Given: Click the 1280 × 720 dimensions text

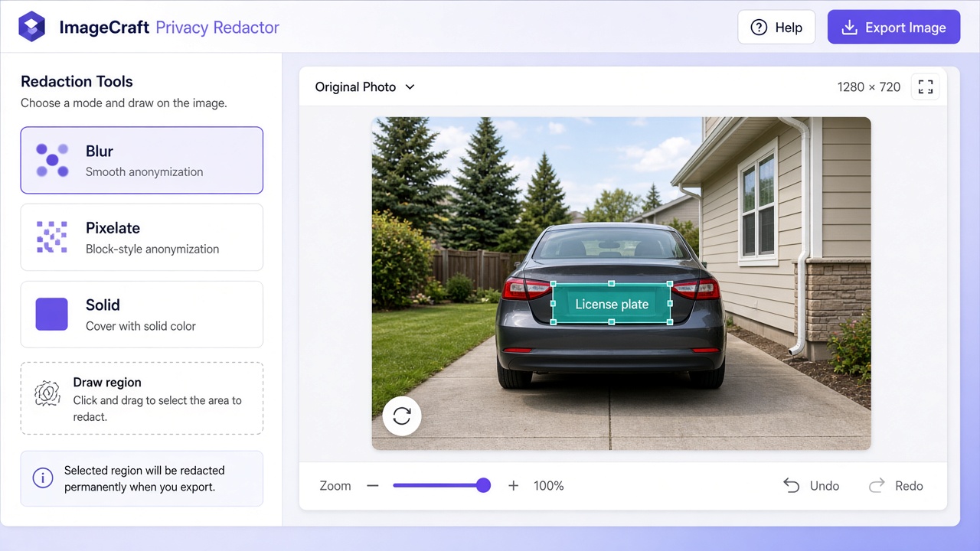Looking at the screenshot, I should 869,87.
